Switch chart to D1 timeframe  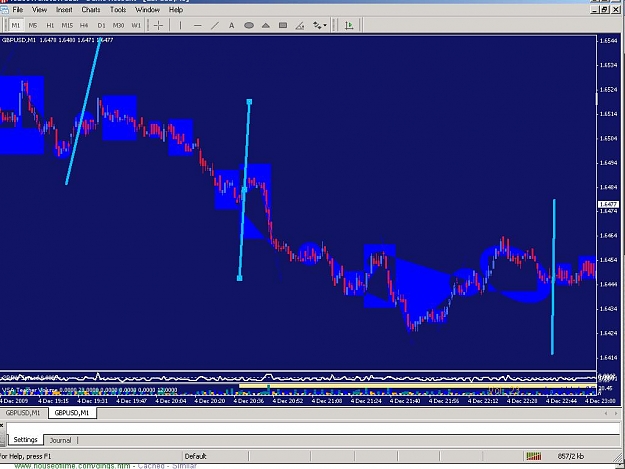[101, 26]
